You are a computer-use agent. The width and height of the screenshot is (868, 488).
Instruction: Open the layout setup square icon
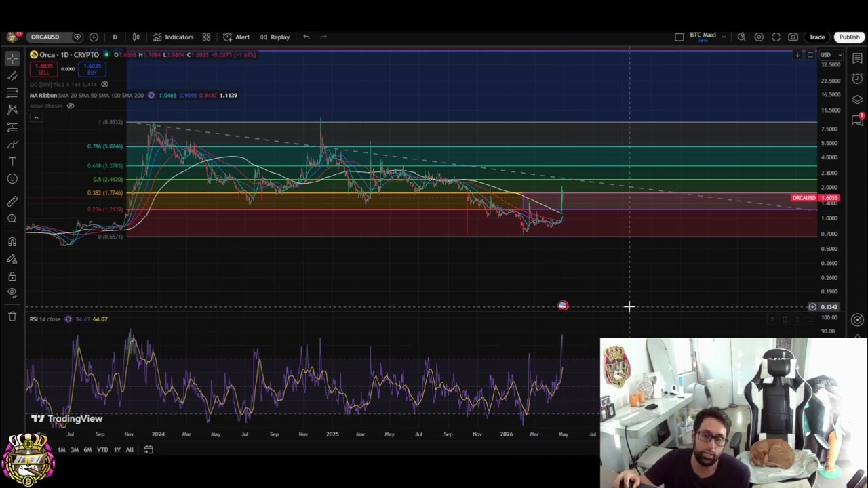coord(679,37)
